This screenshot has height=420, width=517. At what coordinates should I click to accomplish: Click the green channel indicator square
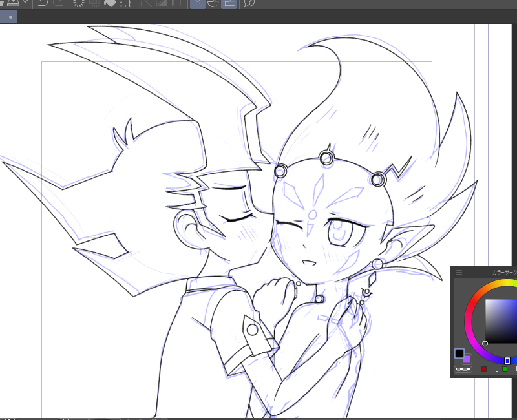click(x=505, y=369)
